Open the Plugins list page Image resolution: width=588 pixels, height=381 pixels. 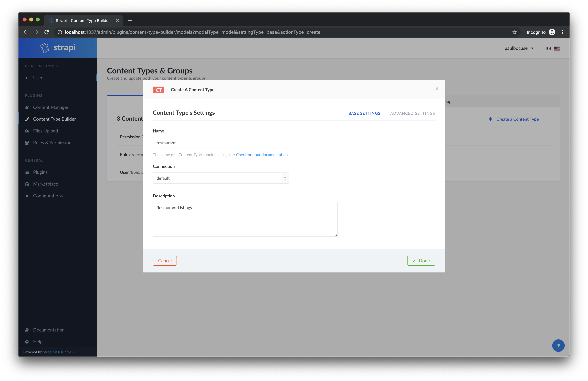pyautogui.click(x=40, y=172)
